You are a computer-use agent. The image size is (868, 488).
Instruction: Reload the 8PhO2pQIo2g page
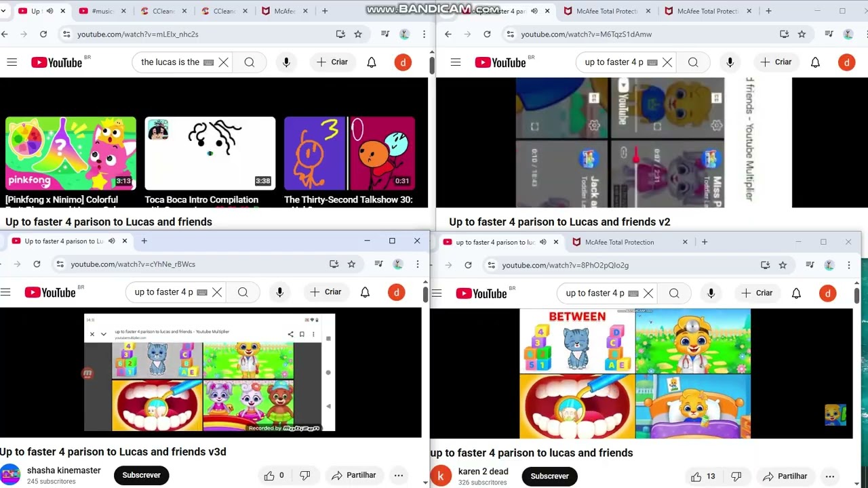(x=468, y=265)
